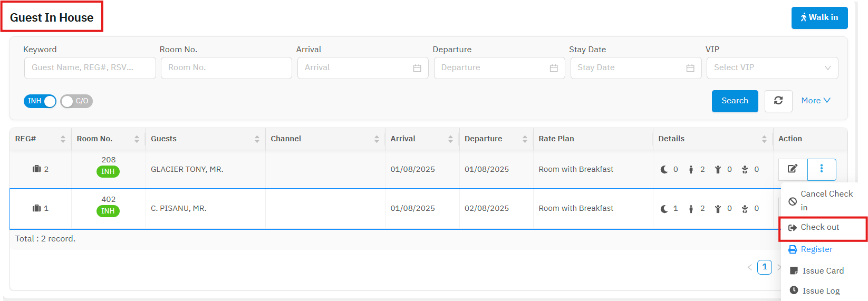Click the refresh icon next to Search
This screenshot has width=868, height=301.
click(x=778, y=101)
